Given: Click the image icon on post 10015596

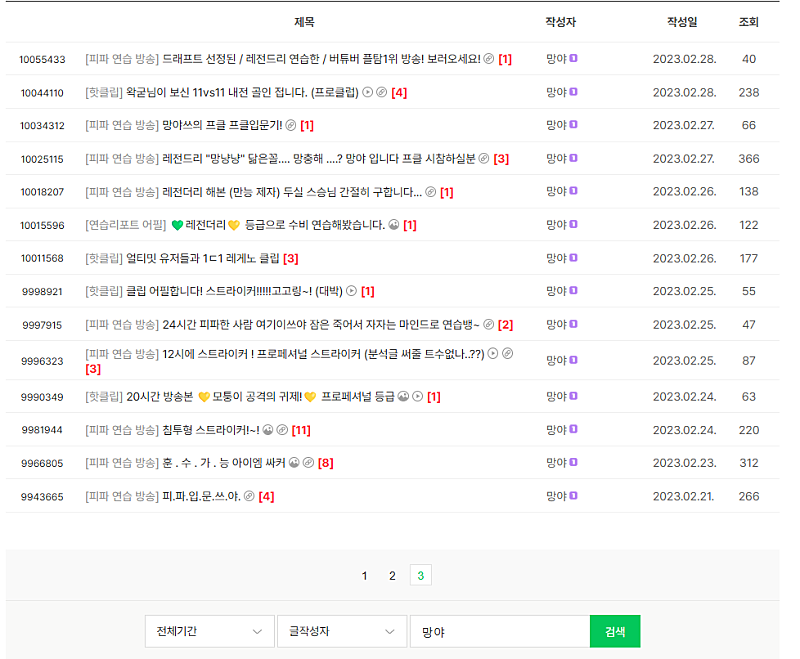Looking at the screenshot, I should (x=394, y=225).
